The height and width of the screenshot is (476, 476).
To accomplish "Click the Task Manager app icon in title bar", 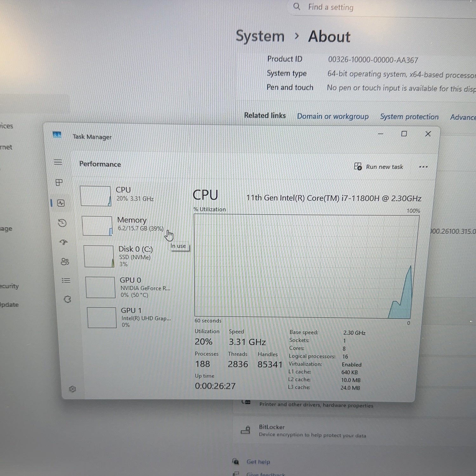I will [57, 135].
